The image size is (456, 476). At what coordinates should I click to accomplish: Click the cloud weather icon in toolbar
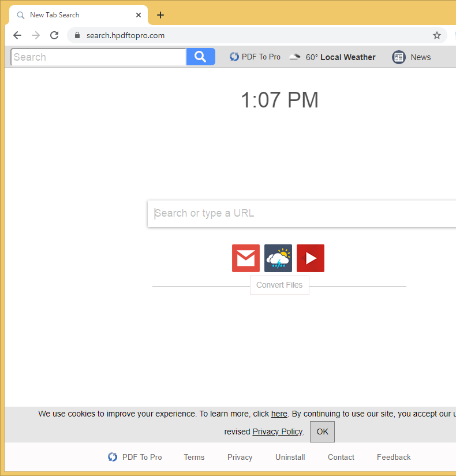[x=294, y=57]
